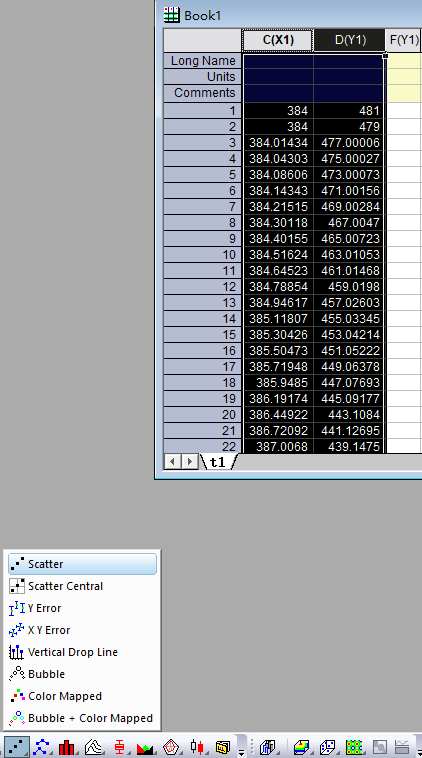Open the line + symbol plot icon
Image resolution: width=422 pixels, height=758 pixels.
pyautogui.click(x=42, y=747)
